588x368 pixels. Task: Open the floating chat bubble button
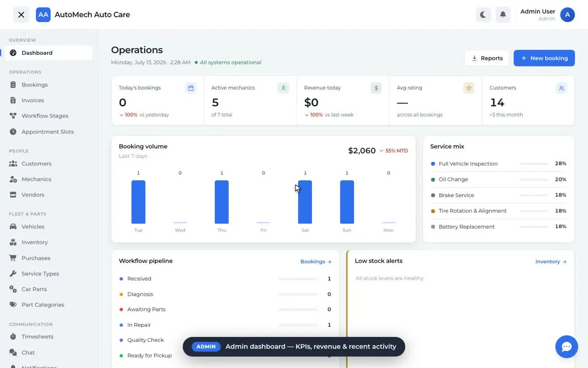coord(566,347)
